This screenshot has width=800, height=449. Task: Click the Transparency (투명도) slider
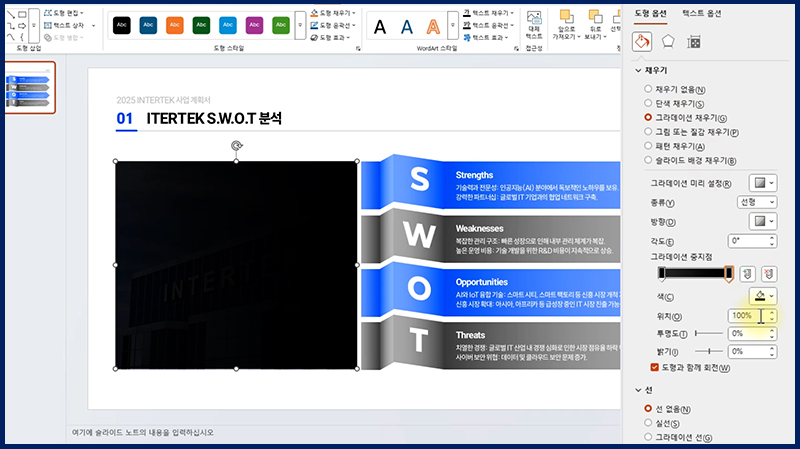pos(709,333)
